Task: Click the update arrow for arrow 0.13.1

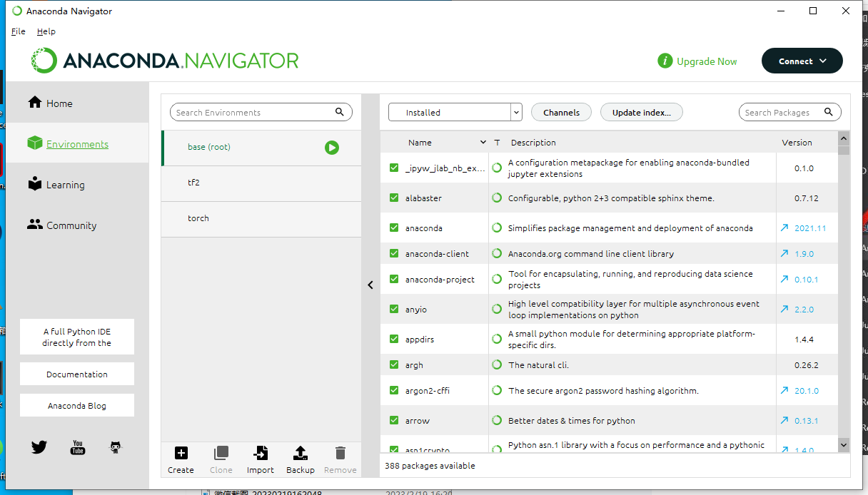Action: click(784, 421)
